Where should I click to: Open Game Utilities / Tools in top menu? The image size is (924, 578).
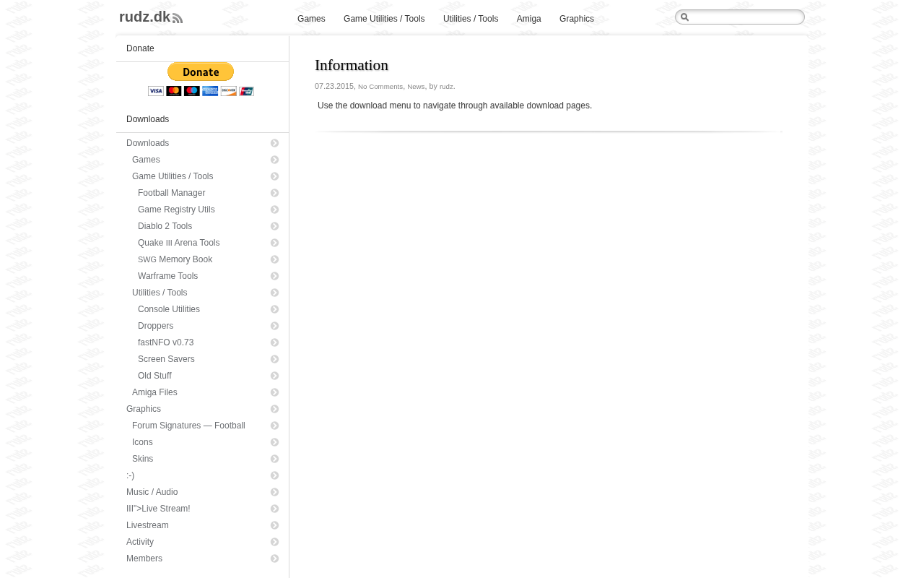coord(384,19)
